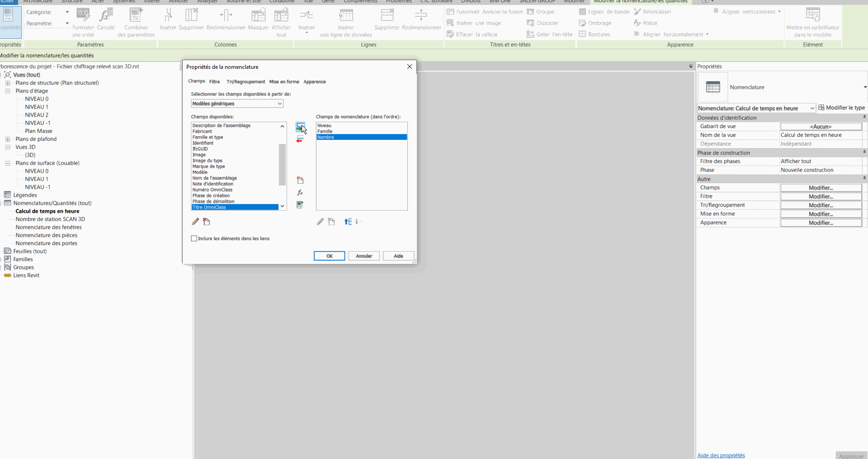Click the new parameter icon above fx
Image resolution: width=868 pixels, height=459 pixels.
[300, 181]
